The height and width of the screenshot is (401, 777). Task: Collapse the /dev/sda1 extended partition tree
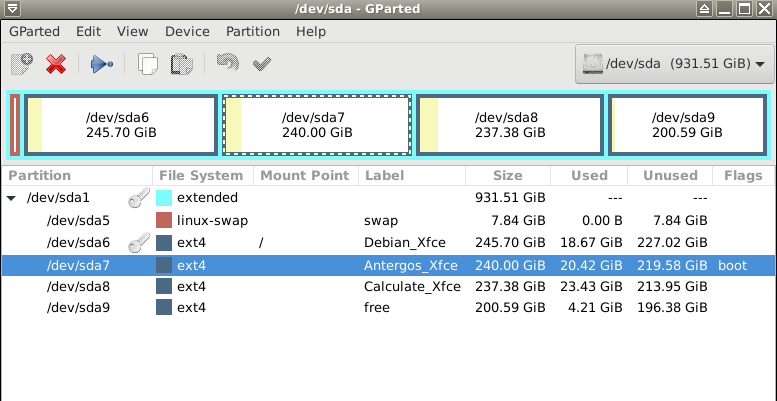click(11, 198)
